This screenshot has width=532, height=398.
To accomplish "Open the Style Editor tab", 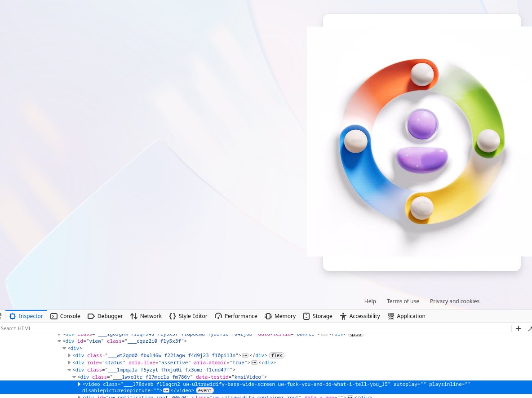I will tap(188, 316).
